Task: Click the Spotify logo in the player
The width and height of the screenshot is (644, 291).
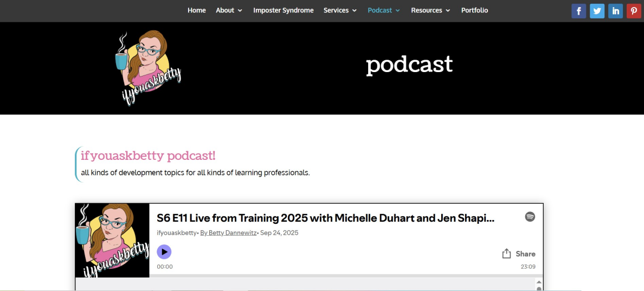Action: pos(530,217)
